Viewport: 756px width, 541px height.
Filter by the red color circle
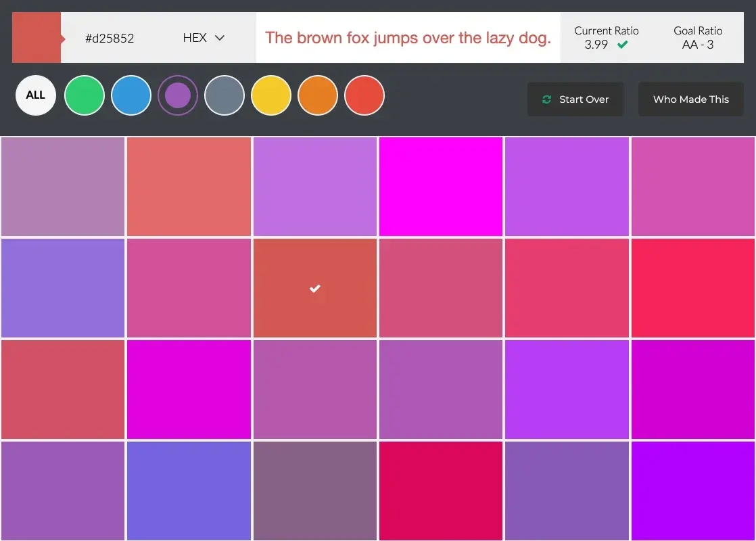pos(364,95)
